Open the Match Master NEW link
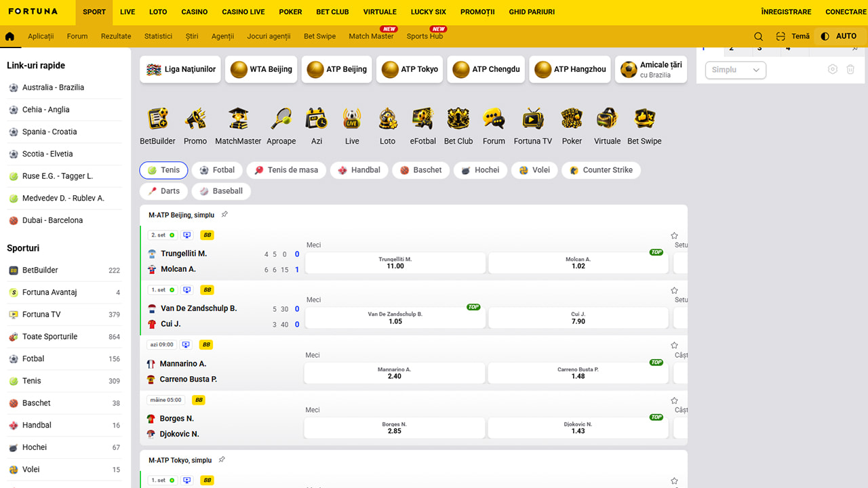 pos(372,37)
